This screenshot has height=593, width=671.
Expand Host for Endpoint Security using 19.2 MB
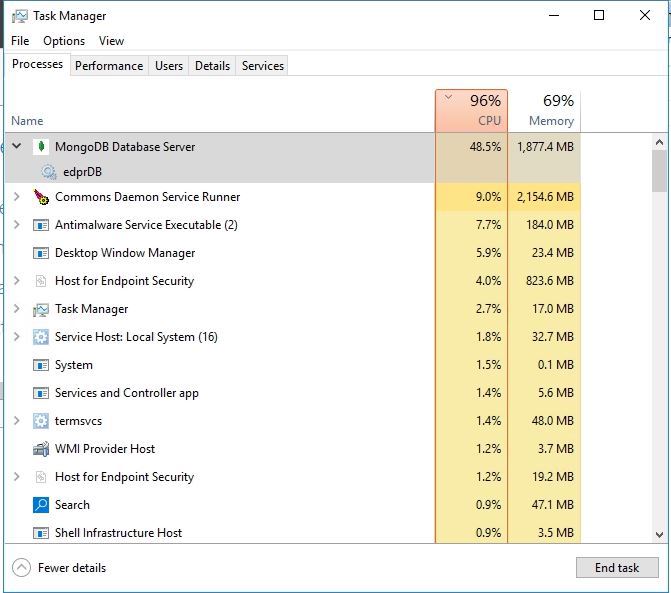[x=17, y=477]
